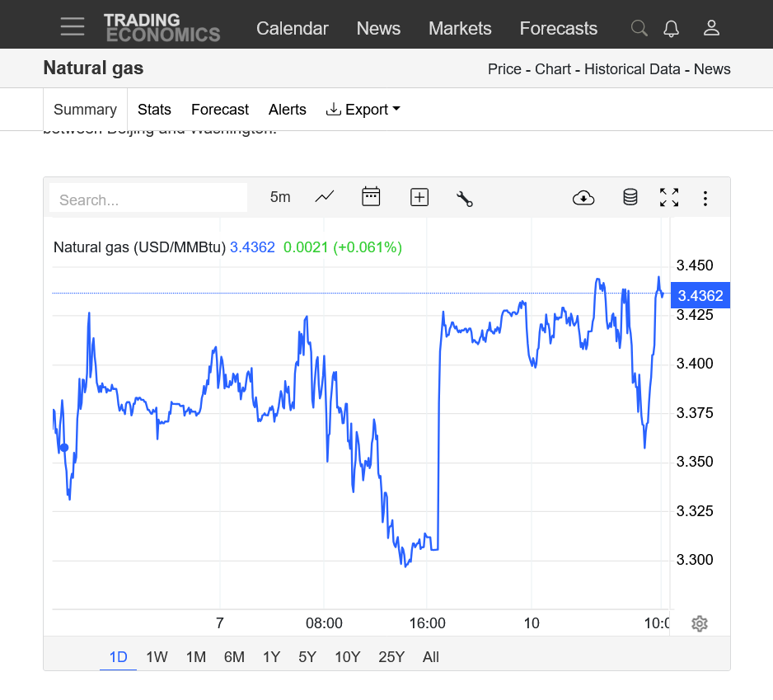Open notifications bell
Screen dimensions: 773x700
[671, 28]
